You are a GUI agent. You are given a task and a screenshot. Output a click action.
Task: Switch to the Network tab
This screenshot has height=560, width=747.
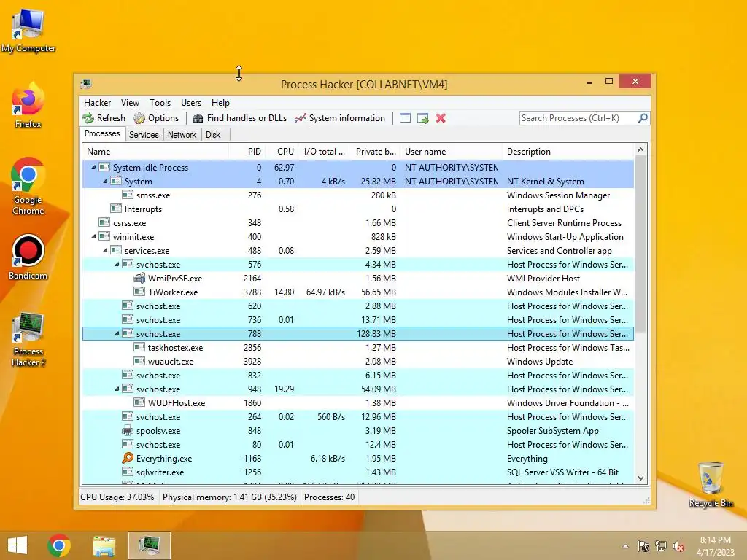[x=182, y=135]
